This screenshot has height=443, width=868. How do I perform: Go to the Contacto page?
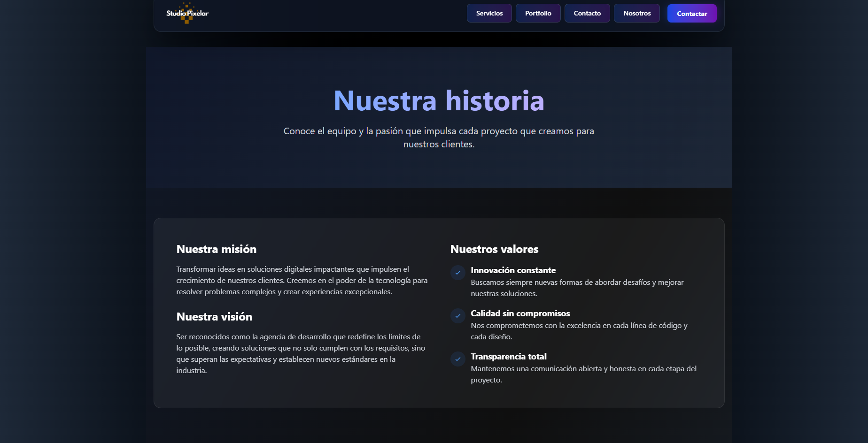[x=587, y=13]
